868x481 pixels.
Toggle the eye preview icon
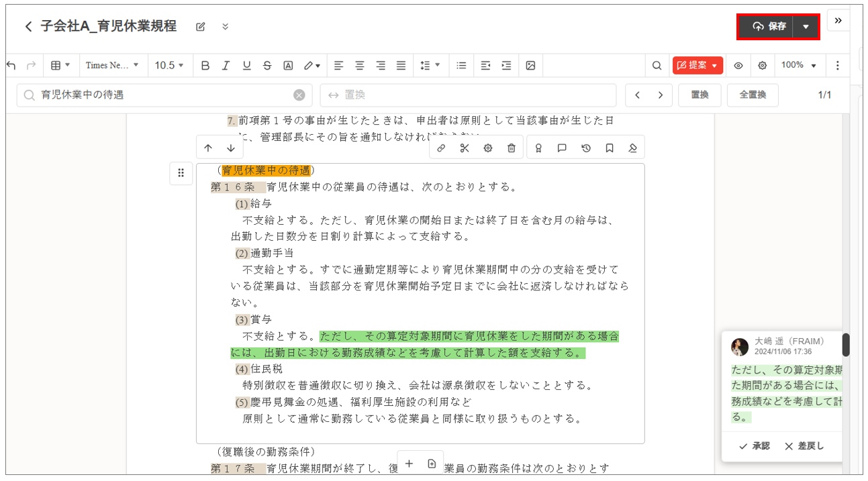[x=738, y=65]
